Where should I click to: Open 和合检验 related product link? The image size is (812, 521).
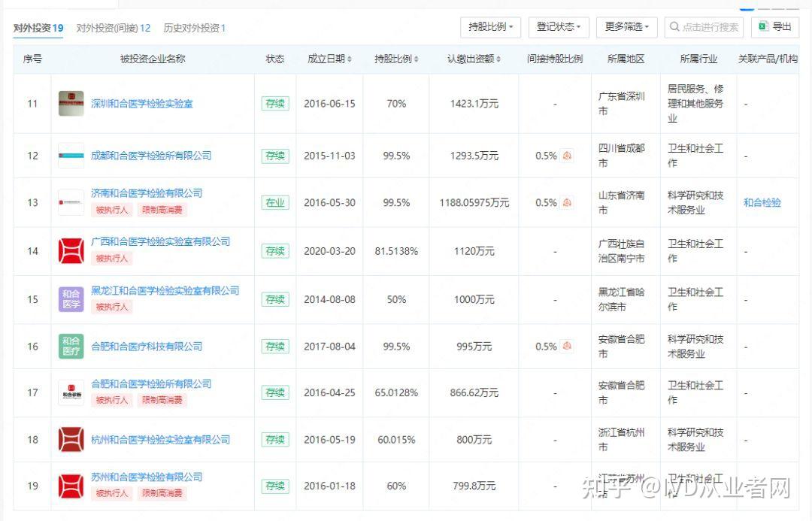pyautogui.click(x=762, y=202)
